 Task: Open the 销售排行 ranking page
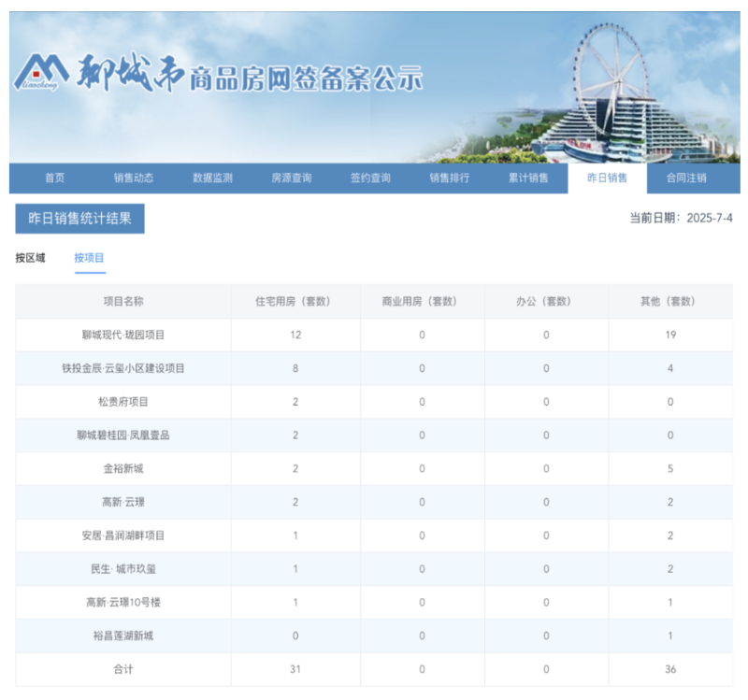[452, 178]
